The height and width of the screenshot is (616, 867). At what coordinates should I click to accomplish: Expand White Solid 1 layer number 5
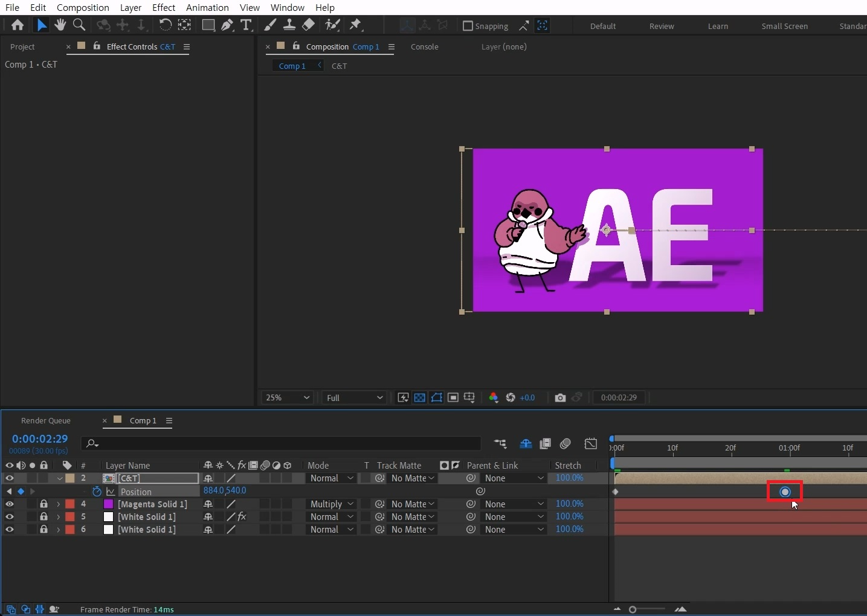[58, 516]
